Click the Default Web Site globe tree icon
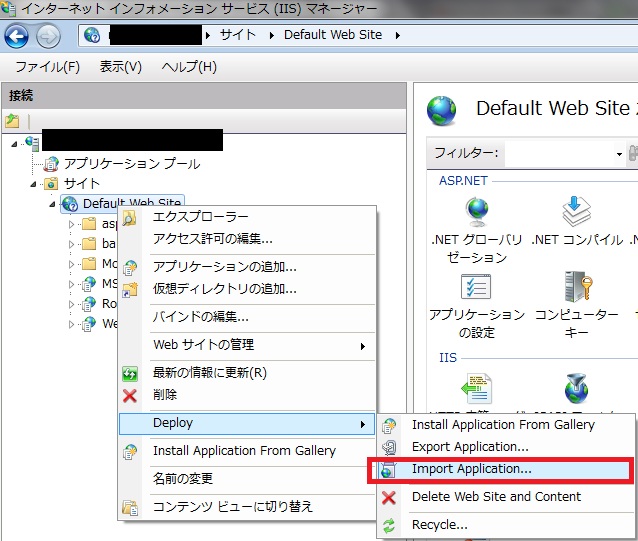Screen dimensions: 638x541 70,204
